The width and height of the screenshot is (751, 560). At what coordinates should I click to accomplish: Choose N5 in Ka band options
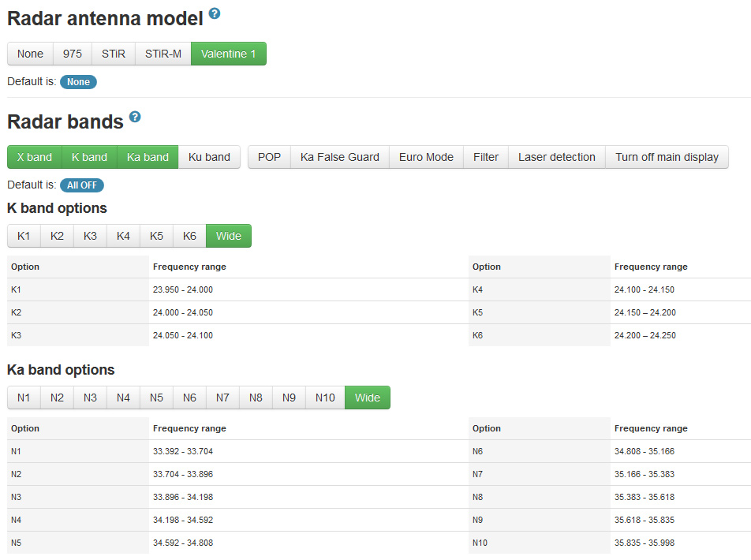pyautogui.click(x=156, y=398)
